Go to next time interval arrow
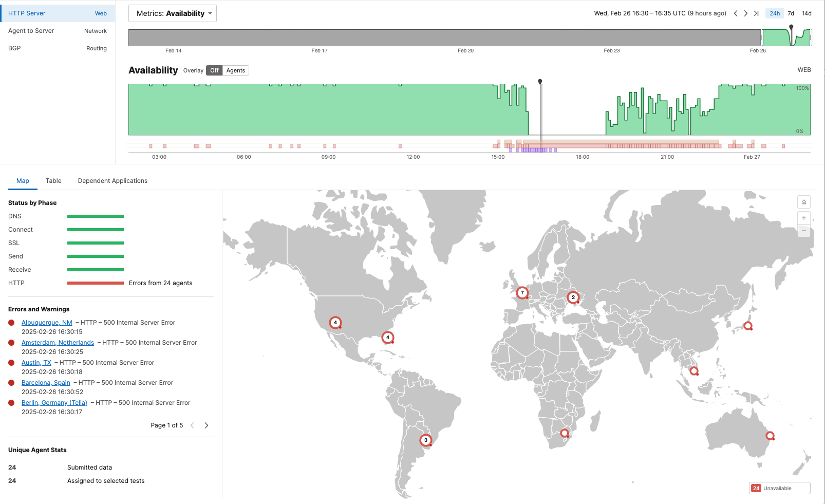Image resolution: width=825 pixels, height=504 pixels. pyautogui.click(x=745, y=13)
